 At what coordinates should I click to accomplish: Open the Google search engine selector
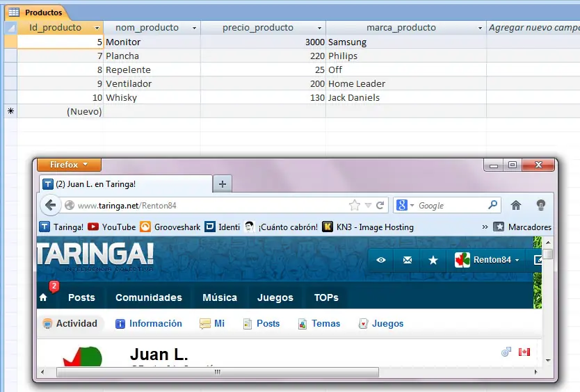405,205
